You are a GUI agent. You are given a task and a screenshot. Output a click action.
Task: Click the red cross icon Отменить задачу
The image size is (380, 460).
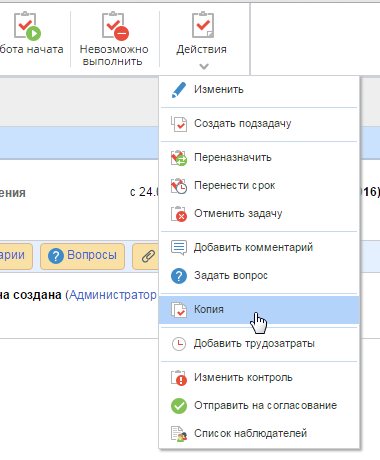pyautogui.click(x=179, y=214)
